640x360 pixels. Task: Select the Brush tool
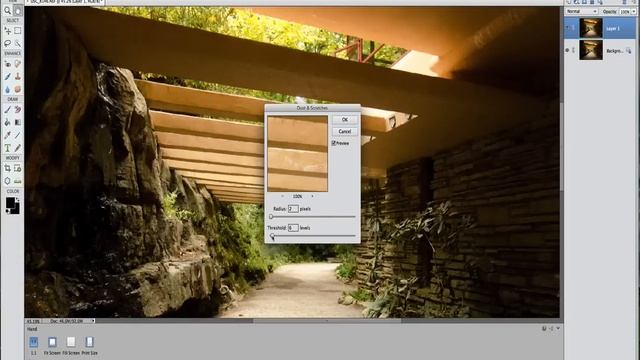coord(7,109)
